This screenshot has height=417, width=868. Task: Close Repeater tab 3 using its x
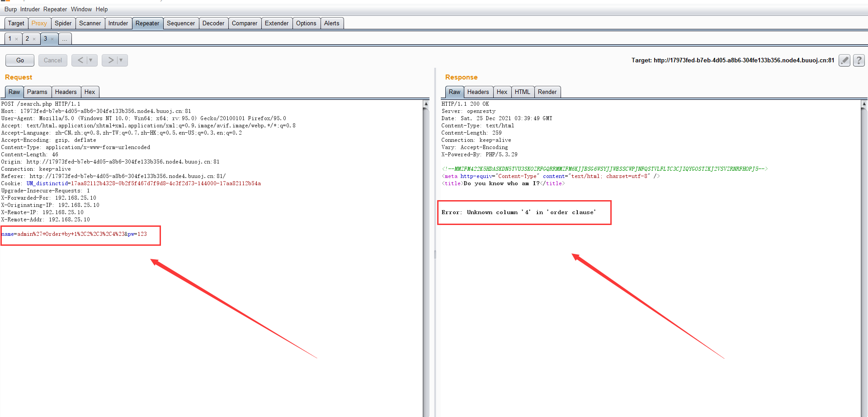coord(52,39)
